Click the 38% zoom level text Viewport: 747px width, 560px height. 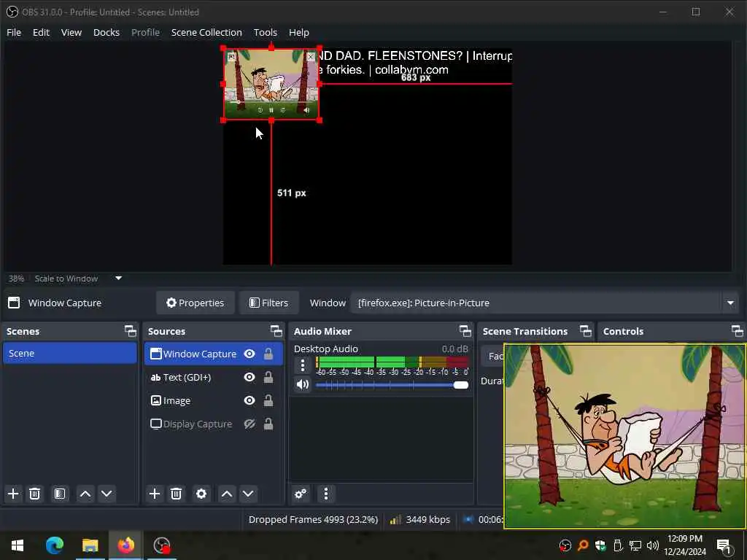point(16,279)
